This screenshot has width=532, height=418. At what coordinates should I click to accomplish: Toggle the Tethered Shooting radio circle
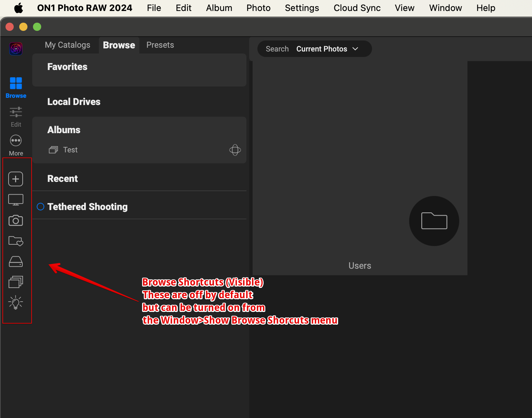pos(41,207)
